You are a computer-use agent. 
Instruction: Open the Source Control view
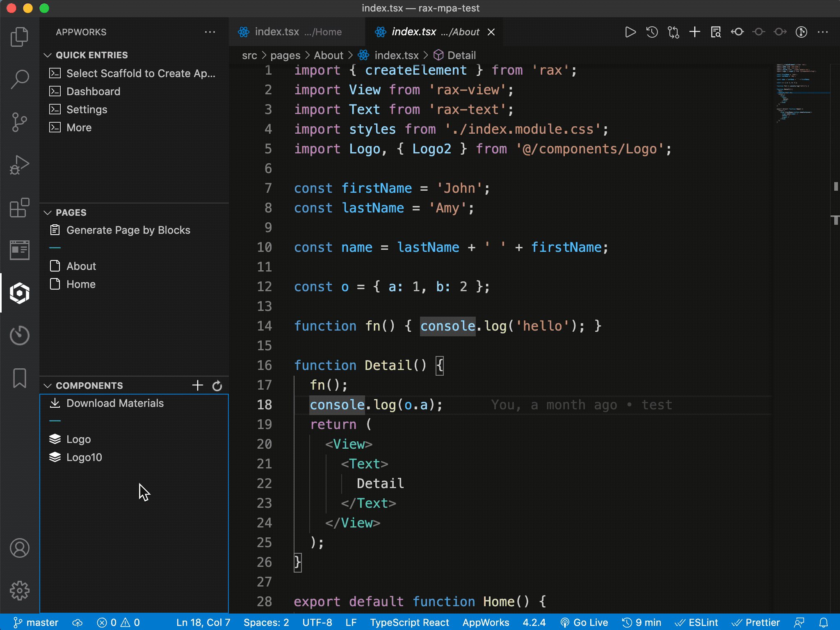(x=19, y=122)
